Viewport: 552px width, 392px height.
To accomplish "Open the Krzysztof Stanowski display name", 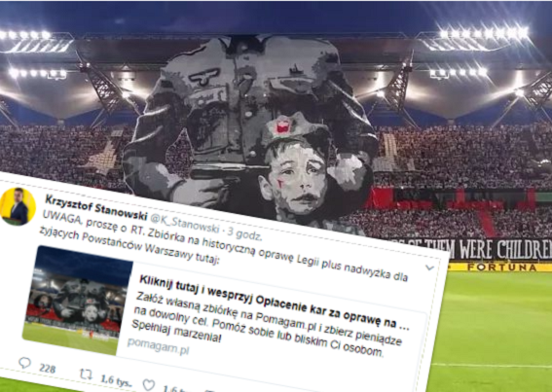I will (96, 206).
